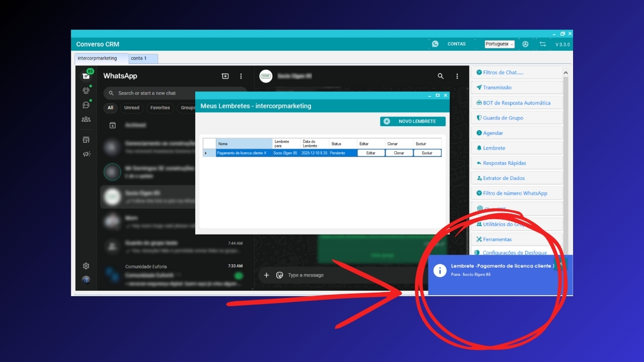Open the storefront business tools icon

click(86, 140)
